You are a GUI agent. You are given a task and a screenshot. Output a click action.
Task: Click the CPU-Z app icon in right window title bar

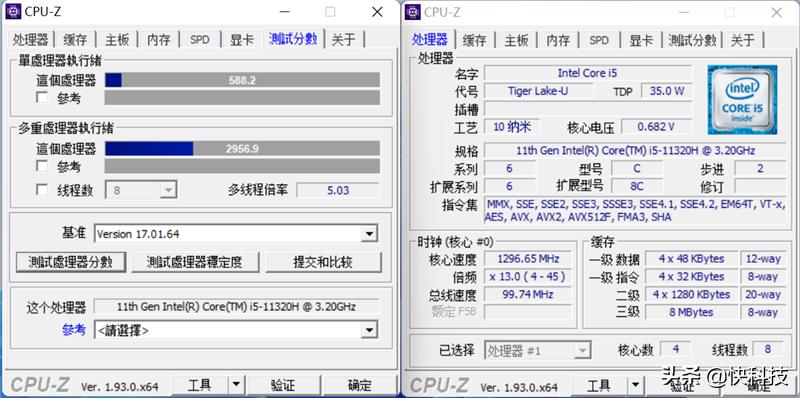pyautogui.click(x=414, y=12)
